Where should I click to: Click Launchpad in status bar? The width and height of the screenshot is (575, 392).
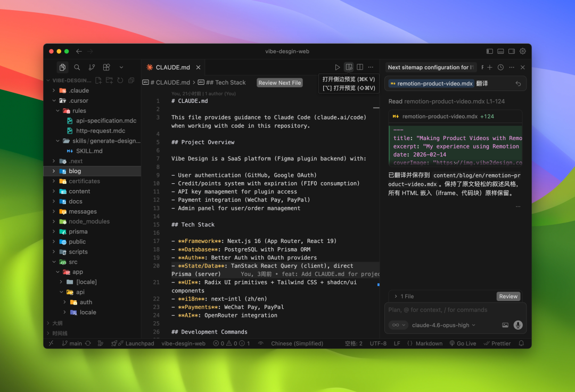point(133,344)
